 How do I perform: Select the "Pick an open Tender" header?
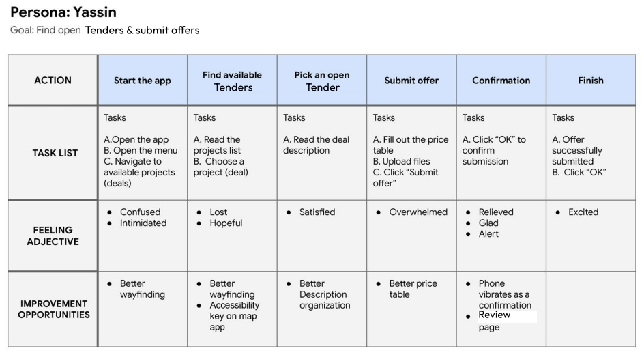(x=322, y=81)
